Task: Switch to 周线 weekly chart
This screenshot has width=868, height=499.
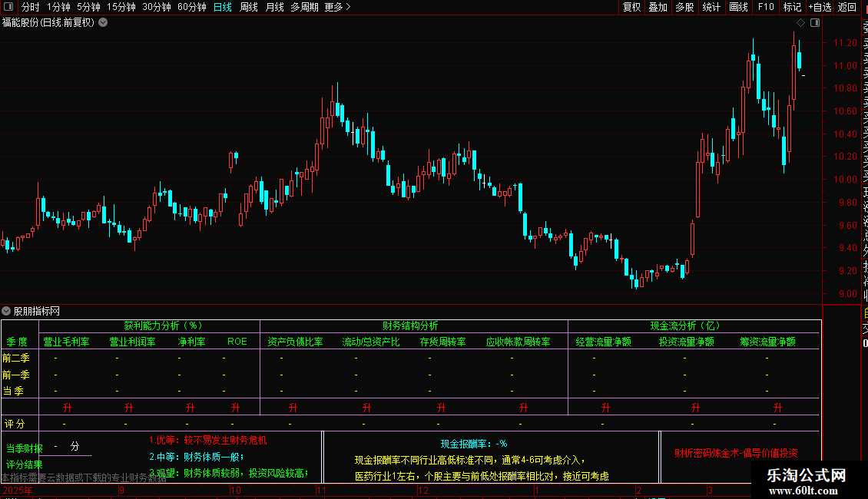Action: tap(249, 7)
